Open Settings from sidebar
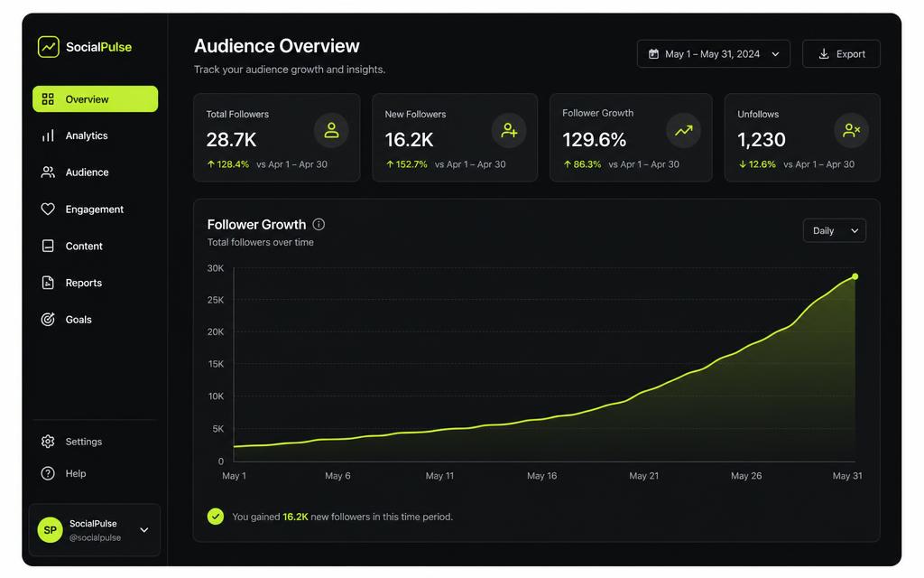924x578 pixels. coord(96,441)
